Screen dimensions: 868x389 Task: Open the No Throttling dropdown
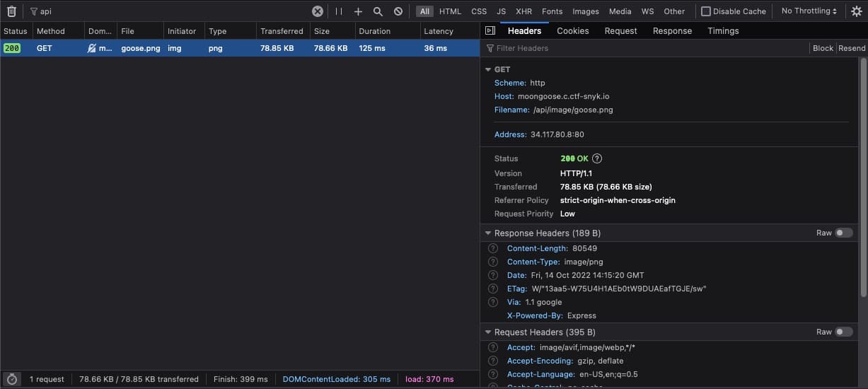click(x=809, y=11)
